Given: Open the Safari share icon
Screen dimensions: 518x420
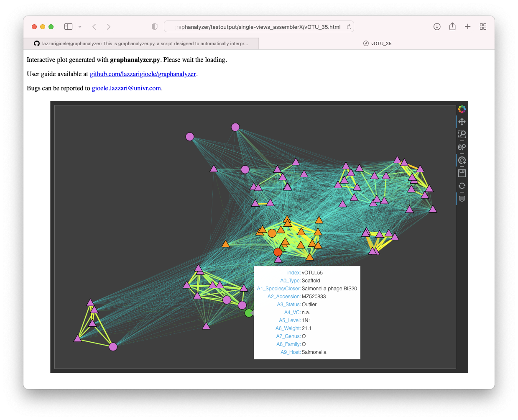Looking at the screenshot, I should [452, 26].
